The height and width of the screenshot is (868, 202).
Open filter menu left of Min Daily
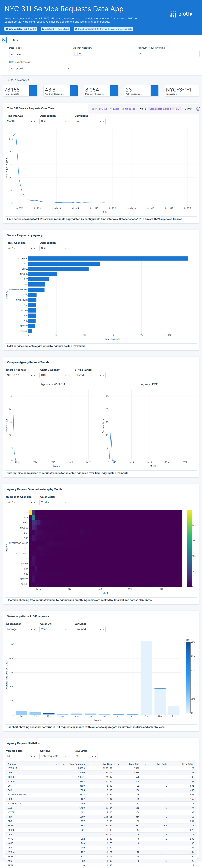click(x=146, y=764)
